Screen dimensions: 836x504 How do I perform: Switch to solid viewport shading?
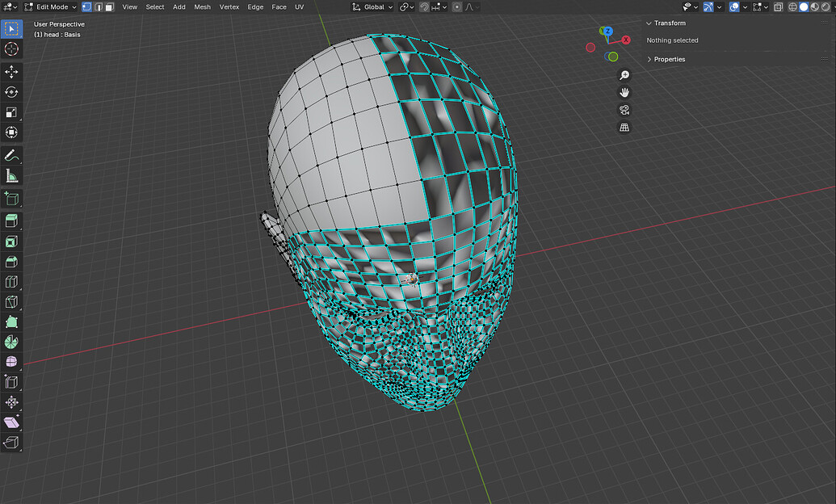click(x=804, y=7)
